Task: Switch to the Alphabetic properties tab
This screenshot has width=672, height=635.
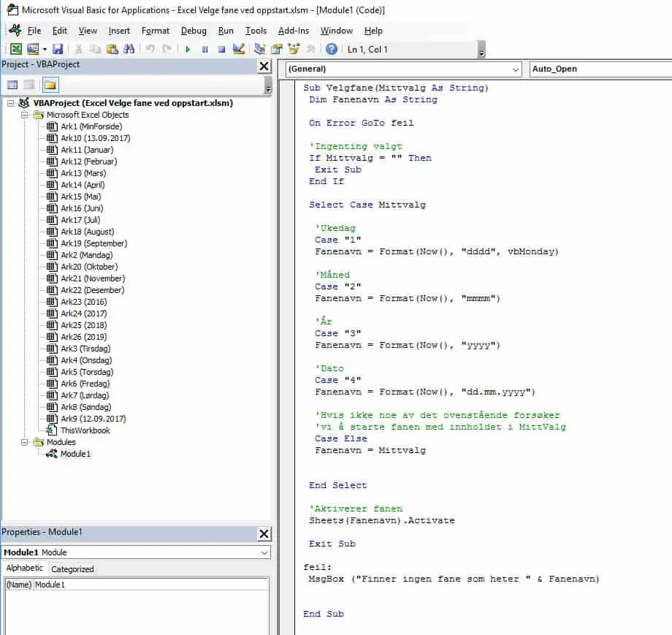Action: 24,568
